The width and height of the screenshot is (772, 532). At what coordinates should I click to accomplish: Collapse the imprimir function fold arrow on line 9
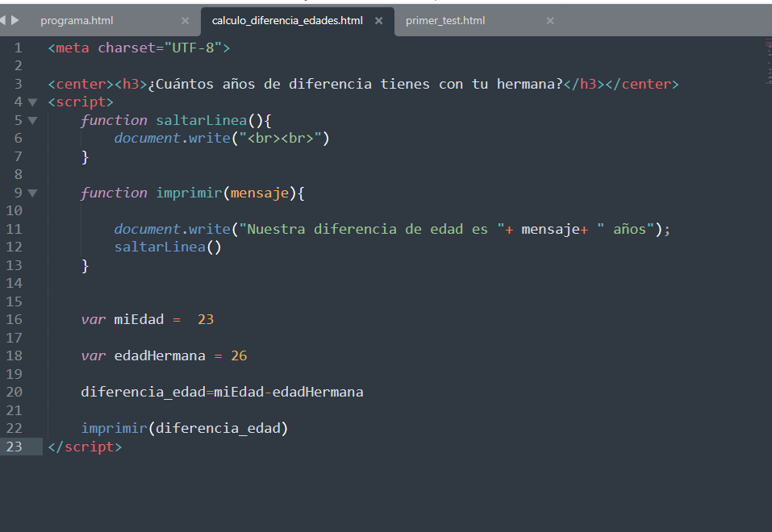tap(32, 193)
